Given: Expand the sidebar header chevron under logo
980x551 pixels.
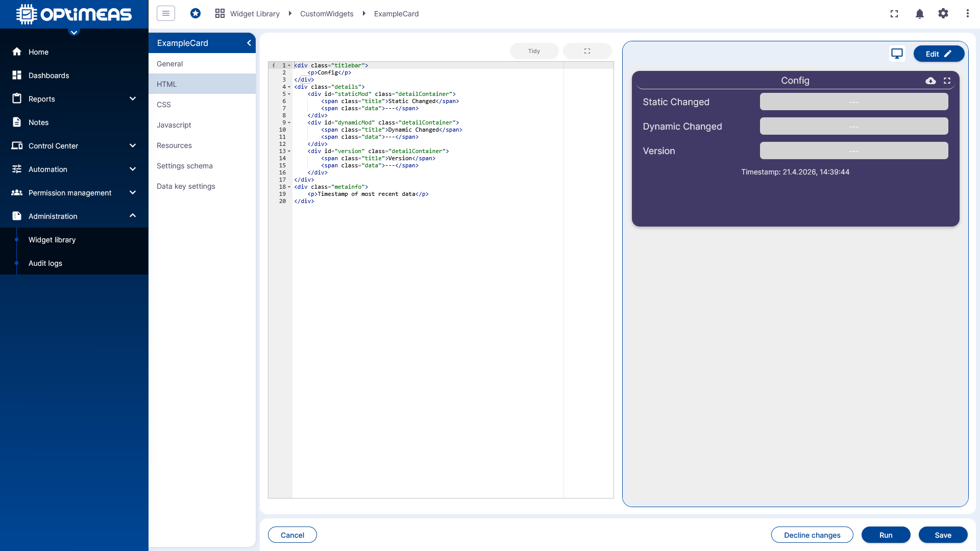Looking at the screenshot, I should pyautogui.click(x=74, y=33).
